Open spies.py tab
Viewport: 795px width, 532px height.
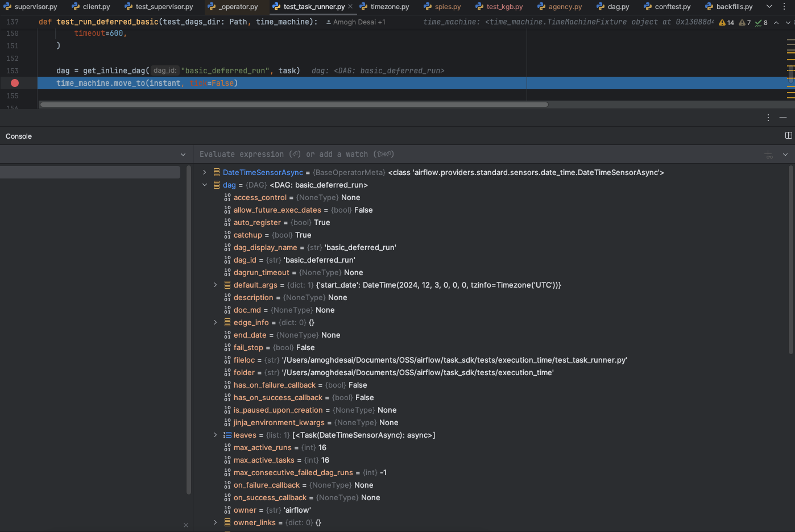click(x=442, y=7)
